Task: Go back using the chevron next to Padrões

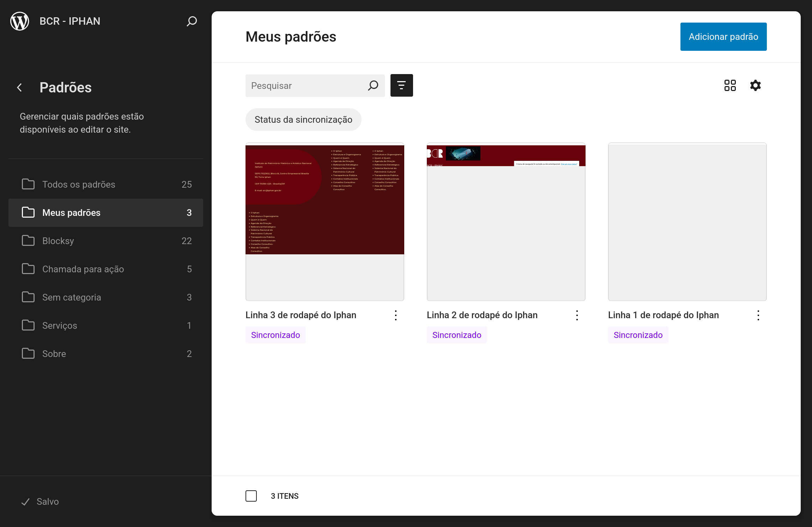Action: (x=20, y=87)
